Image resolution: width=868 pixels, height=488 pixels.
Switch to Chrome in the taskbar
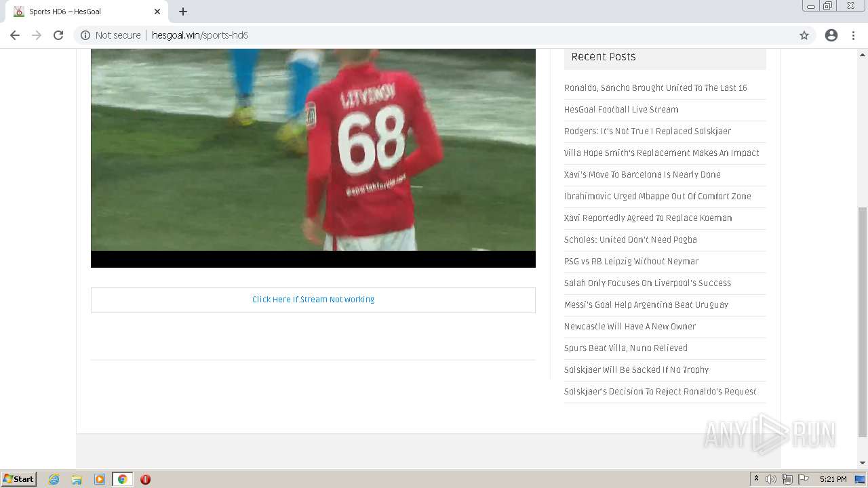pos(122,479)
